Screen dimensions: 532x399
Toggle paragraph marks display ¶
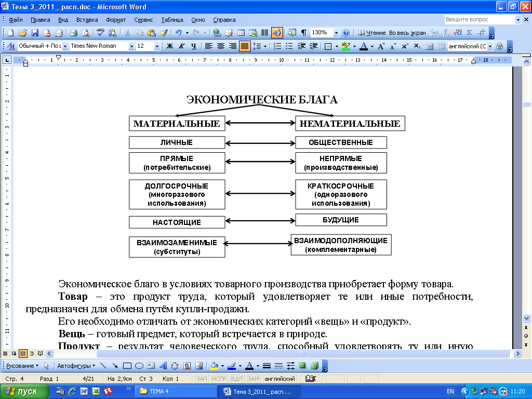(303, 33)
